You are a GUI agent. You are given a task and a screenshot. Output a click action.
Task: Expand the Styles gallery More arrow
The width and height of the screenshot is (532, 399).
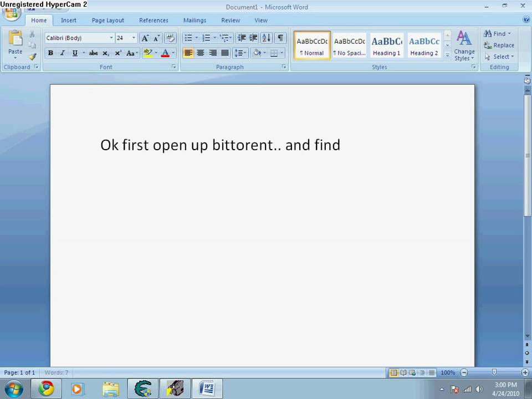click(x=448, y=55)
